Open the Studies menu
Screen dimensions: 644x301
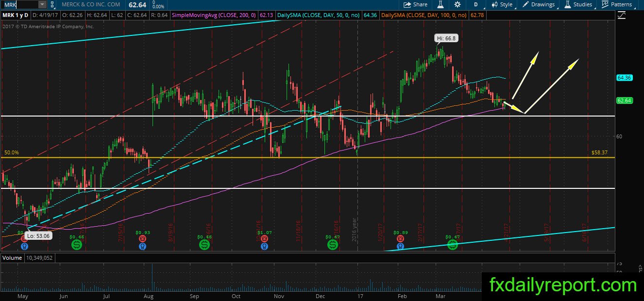578,4
